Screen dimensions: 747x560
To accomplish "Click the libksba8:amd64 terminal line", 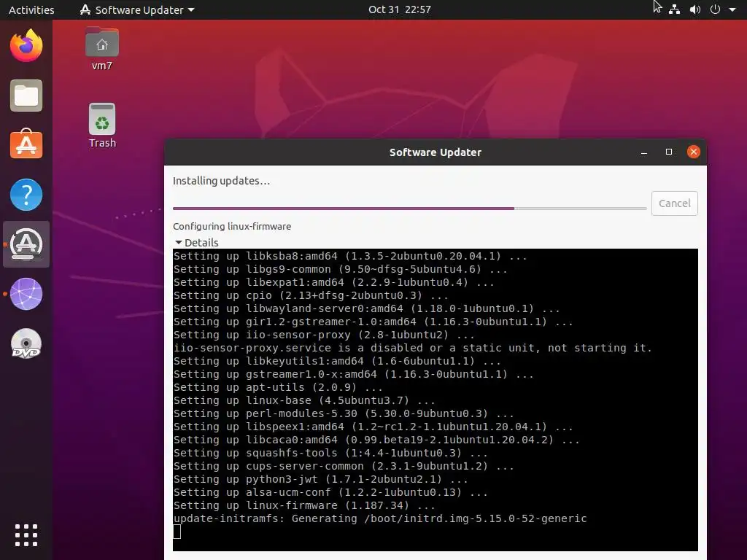I will 350,256.
